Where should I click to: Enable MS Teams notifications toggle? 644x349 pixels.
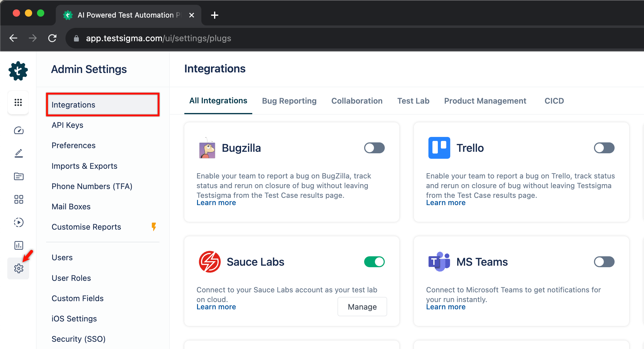604,262
